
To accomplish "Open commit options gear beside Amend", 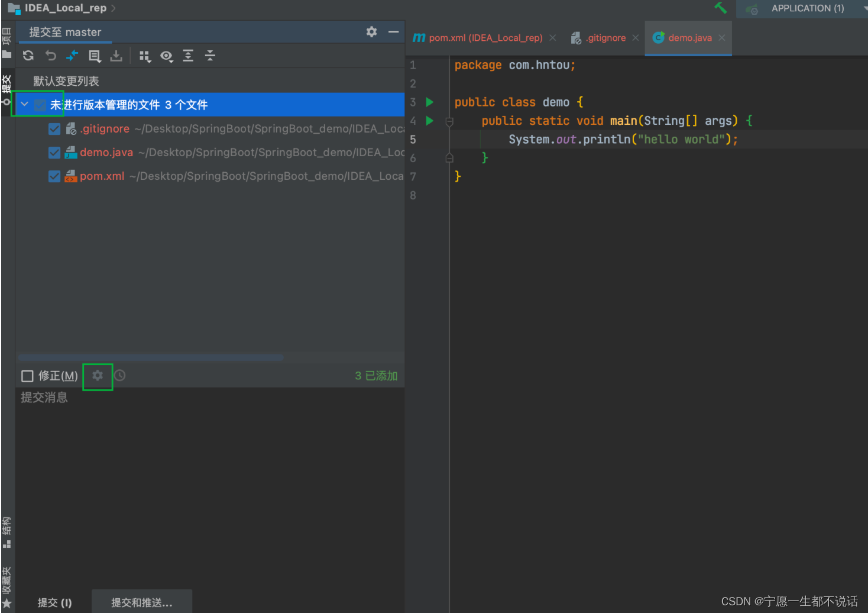I will [98, 376].
